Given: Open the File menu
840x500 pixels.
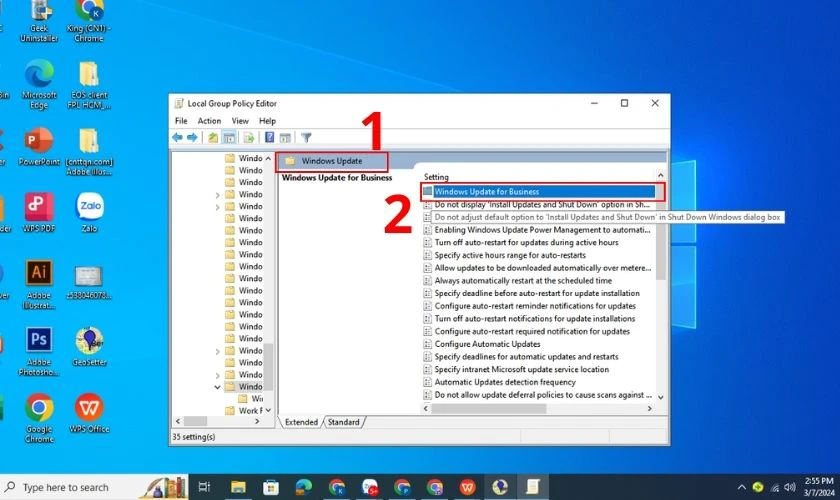Looking at the screenshot, I should pyautogui.click(x=181, y=121).
